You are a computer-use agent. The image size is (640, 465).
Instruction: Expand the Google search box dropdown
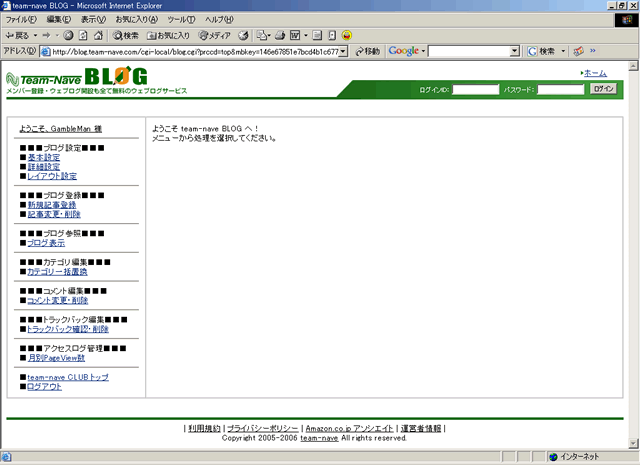515,51
